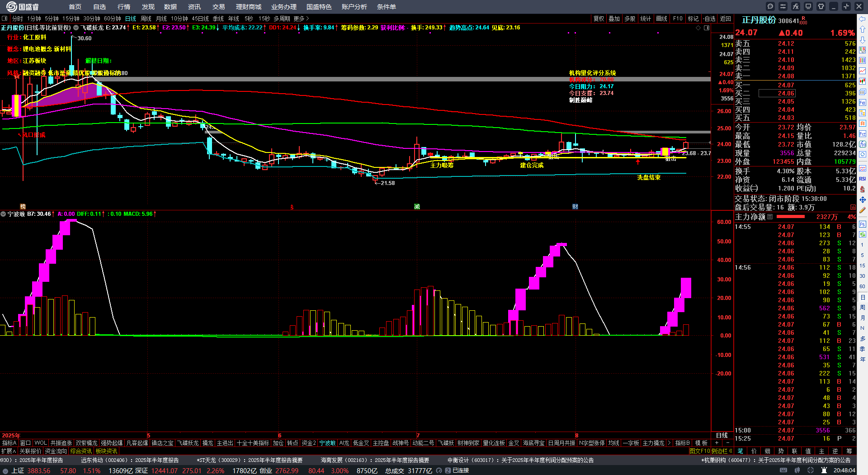Open the 交易 menu
Viewport: 868px width, 475px height.
[x=219, y=7]
